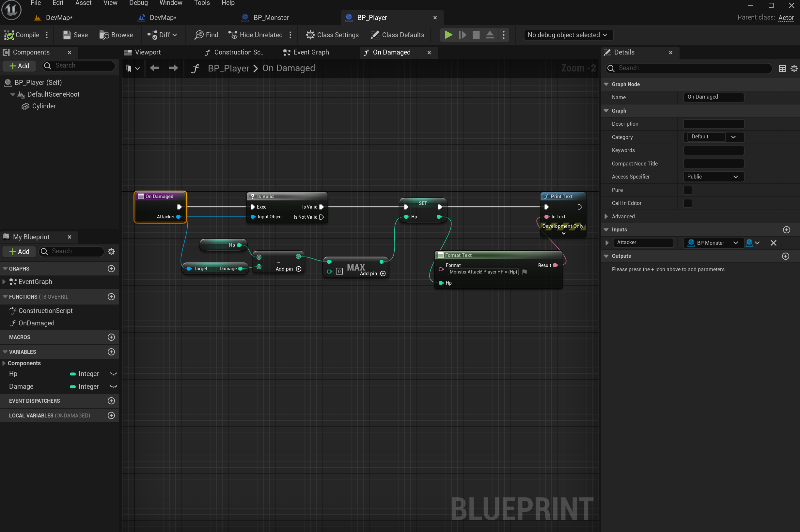Expand the Attacker input row
Viewport: 800px width, 532px height.
coord(607,243)
